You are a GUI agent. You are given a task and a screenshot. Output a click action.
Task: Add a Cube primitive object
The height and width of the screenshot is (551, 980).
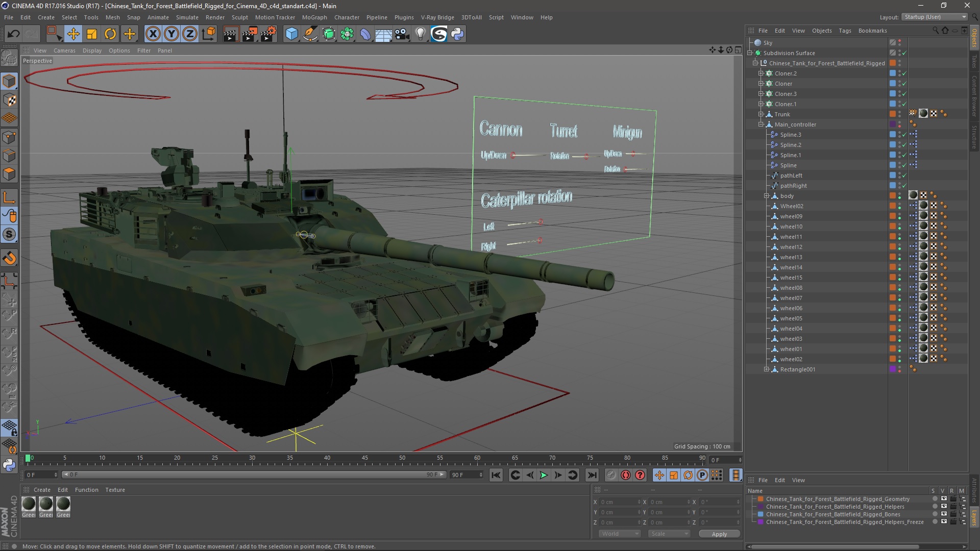pyautogui.click(x=291, y=34)
